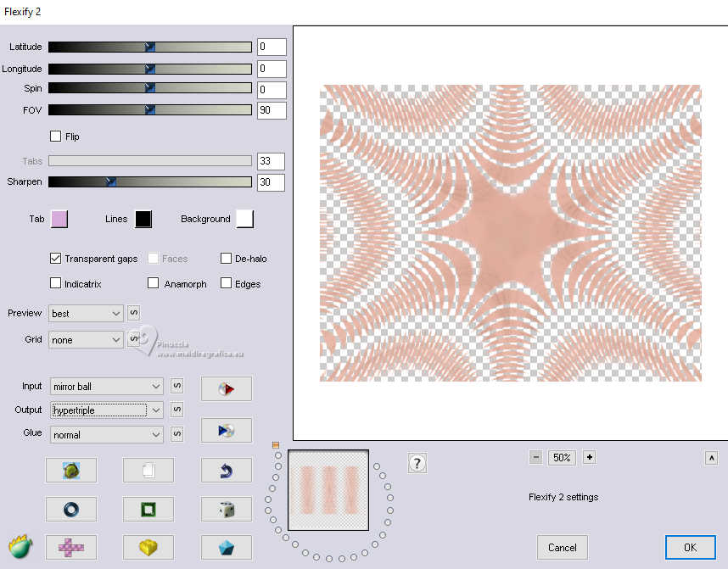Click the FOV slider track

point(150,109)
